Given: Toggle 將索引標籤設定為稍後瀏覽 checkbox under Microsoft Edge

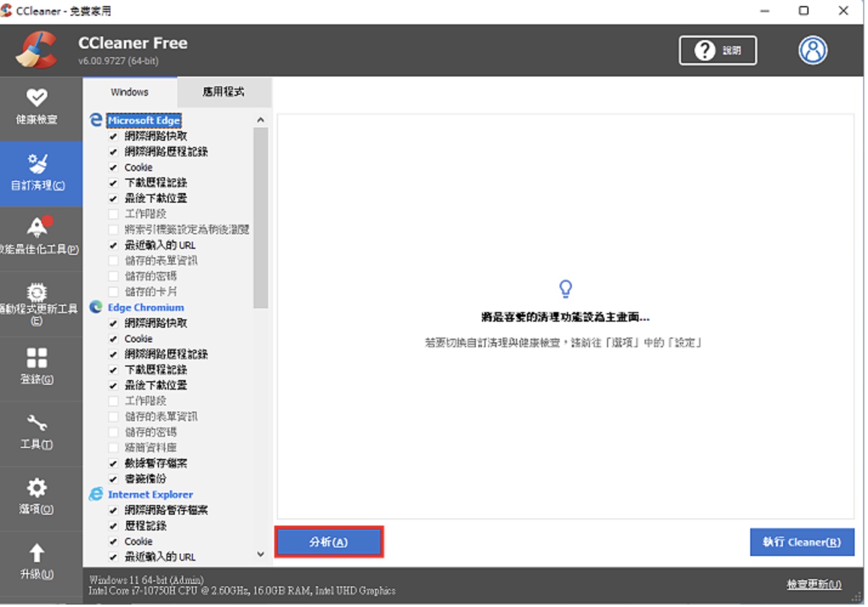Looking at the screenshot, I should pos(113,229).
